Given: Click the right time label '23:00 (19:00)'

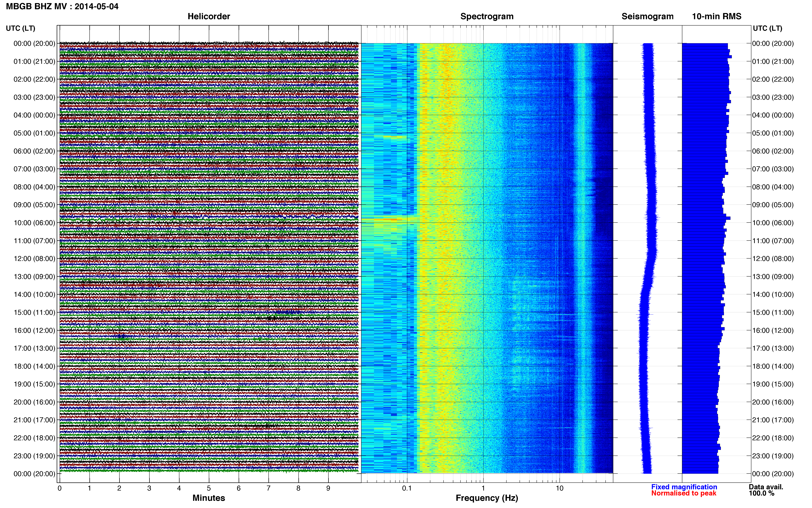Looking at the screenshot, I should [x=773, y=456].
